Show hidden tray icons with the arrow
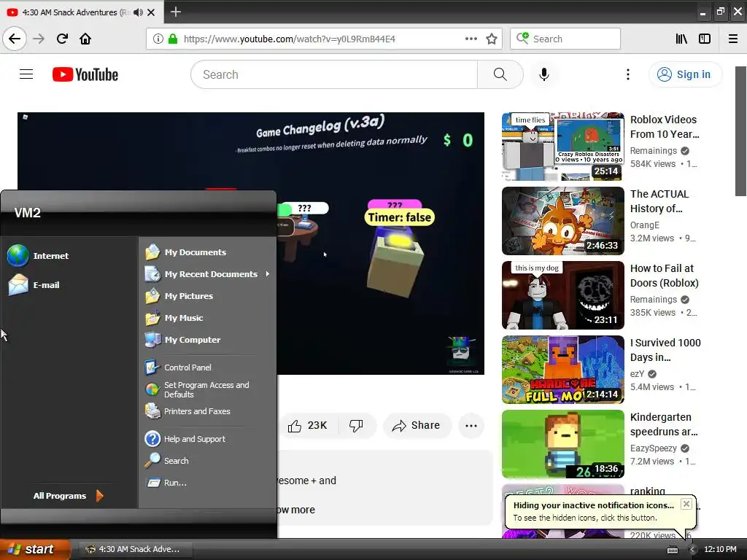Screen dimensions: 747x560 click(692, 550)
